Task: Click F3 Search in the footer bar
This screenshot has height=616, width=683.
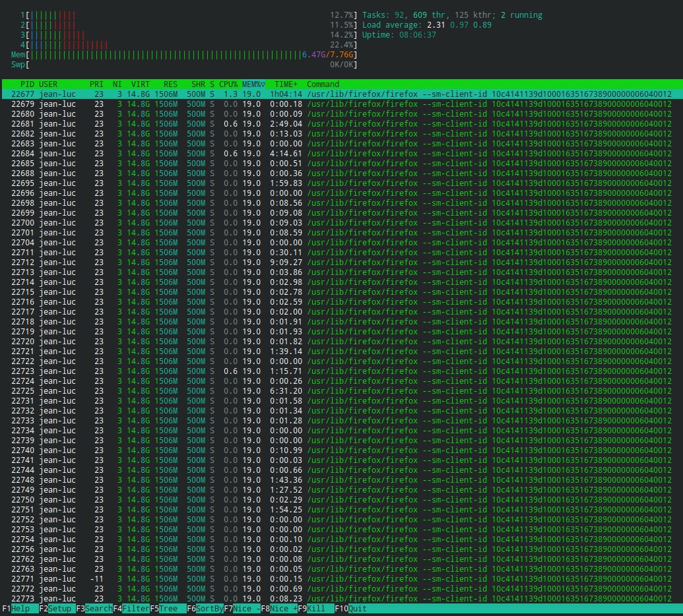Action: [x=94, y=609]
